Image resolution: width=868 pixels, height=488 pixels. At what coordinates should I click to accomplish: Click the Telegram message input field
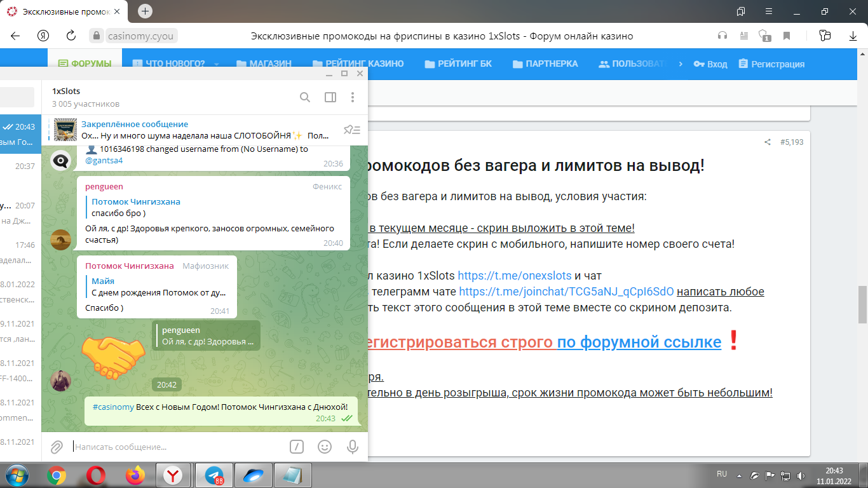178,447
